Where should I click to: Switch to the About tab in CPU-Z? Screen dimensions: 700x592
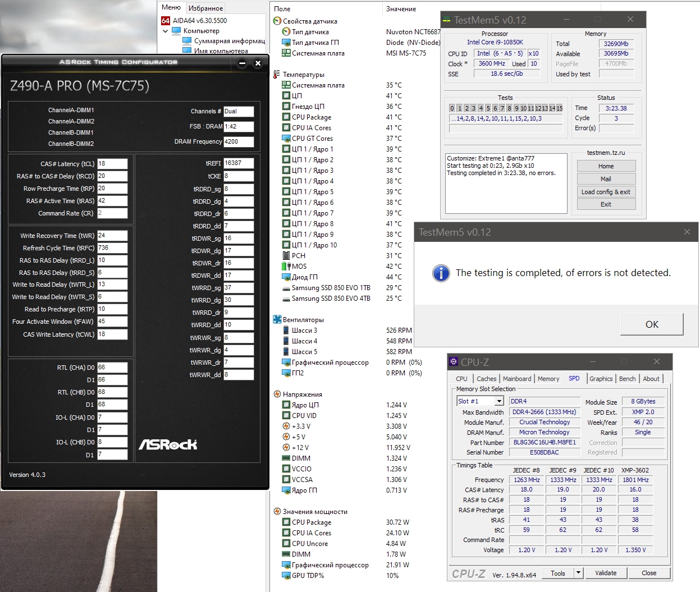[x=651, y=379]
